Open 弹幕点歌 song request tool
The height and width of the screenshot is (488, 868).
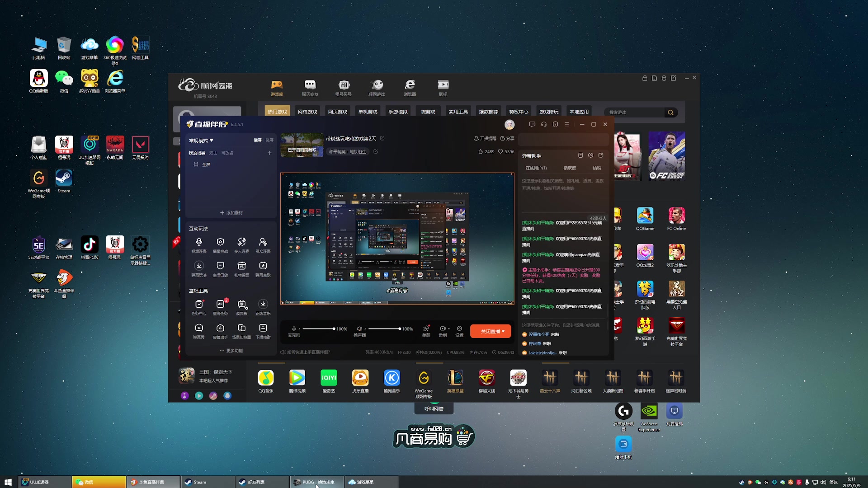(x=263, y=269)
